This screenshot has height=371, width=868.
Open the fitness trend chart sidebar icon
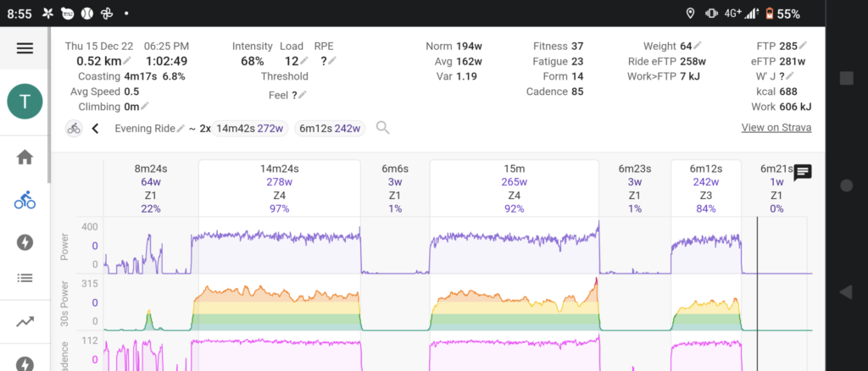(25, 321)
